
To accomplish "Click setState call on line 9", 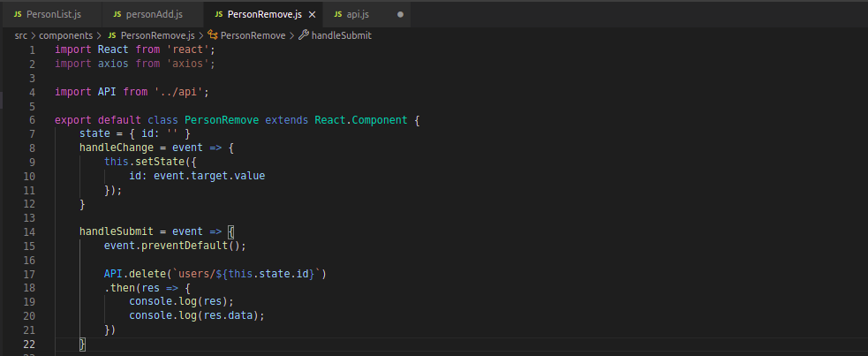I will pyautogui.click(x=160, y=163).
